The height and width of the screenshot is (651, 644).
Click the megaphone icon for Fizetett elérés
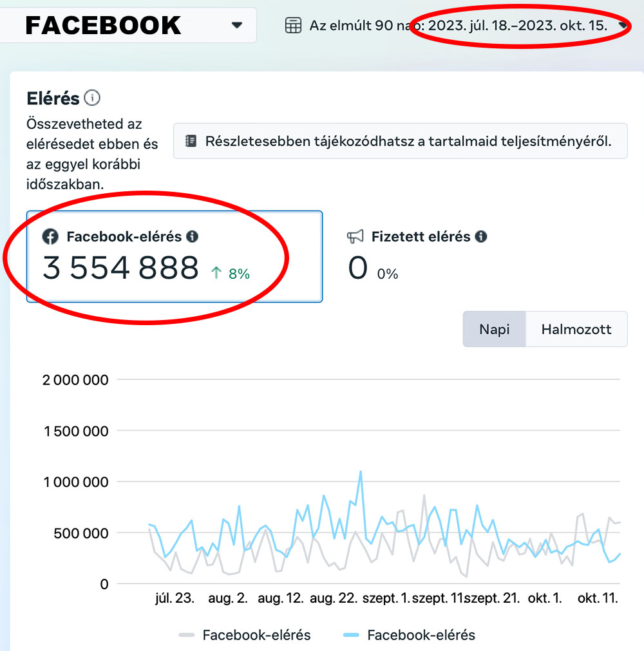pyautogui.click(x=355, y=237)
